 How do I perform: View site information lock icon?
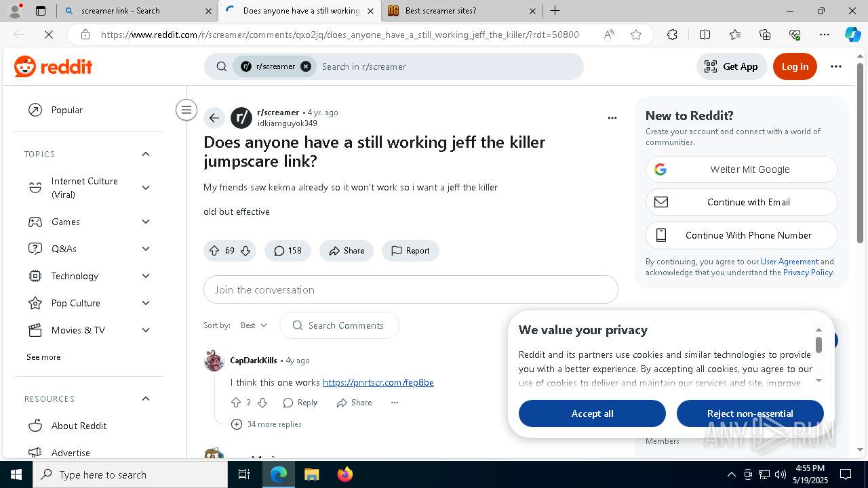pyautogui.click(x=85, y=35)
